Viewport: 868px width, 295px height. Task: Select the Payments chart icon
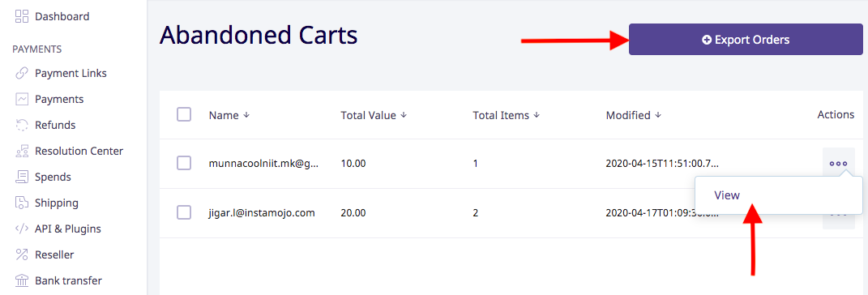pos(22,99)
